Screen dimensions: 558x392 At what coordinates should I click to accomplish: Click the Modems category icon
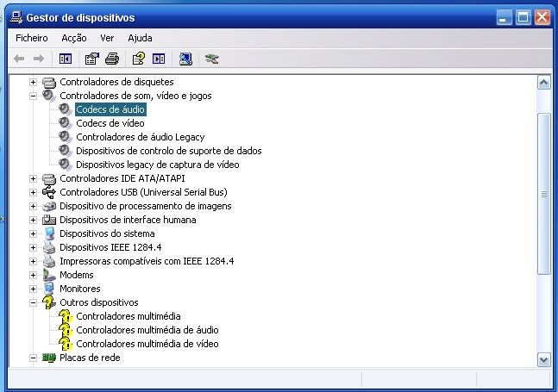tap(49, 275)
